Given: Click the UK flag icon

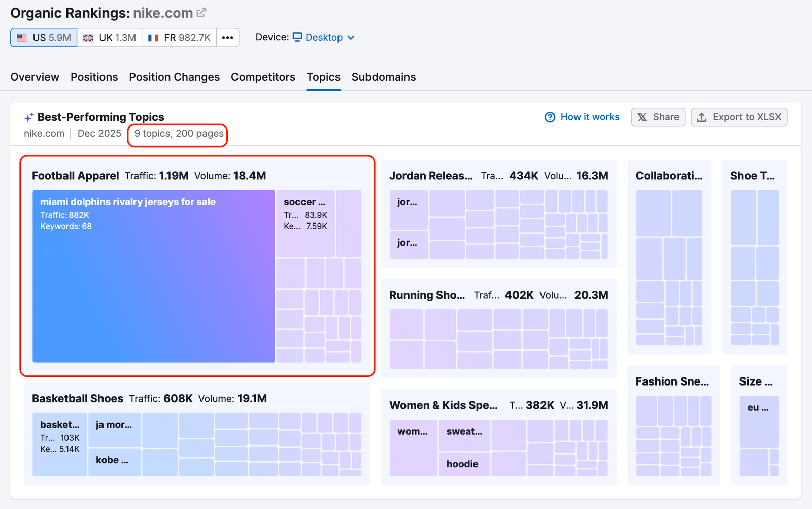Looking at the screenshot, I should tap(87, 37).
